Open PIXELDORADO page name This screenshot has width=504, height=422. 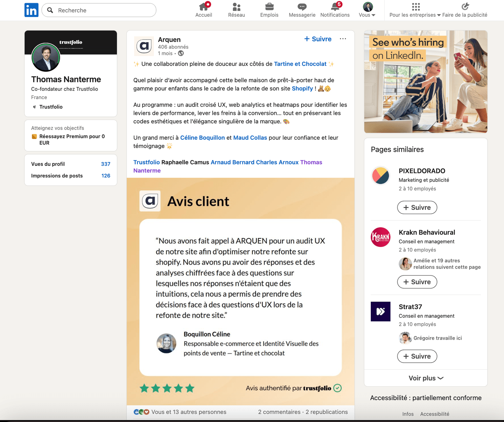(422, 171)
